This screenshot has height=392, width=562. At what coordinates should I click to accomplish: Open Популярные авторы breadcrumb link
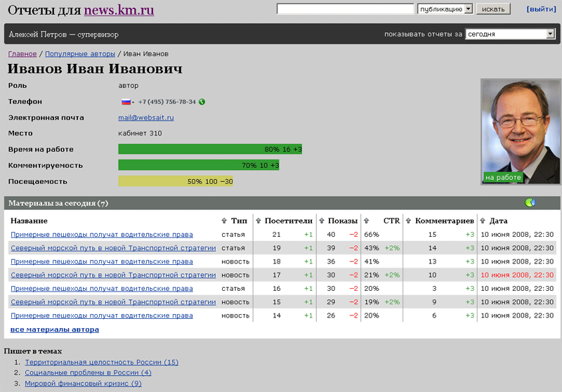pyautogui.click(x=80, y=53)
